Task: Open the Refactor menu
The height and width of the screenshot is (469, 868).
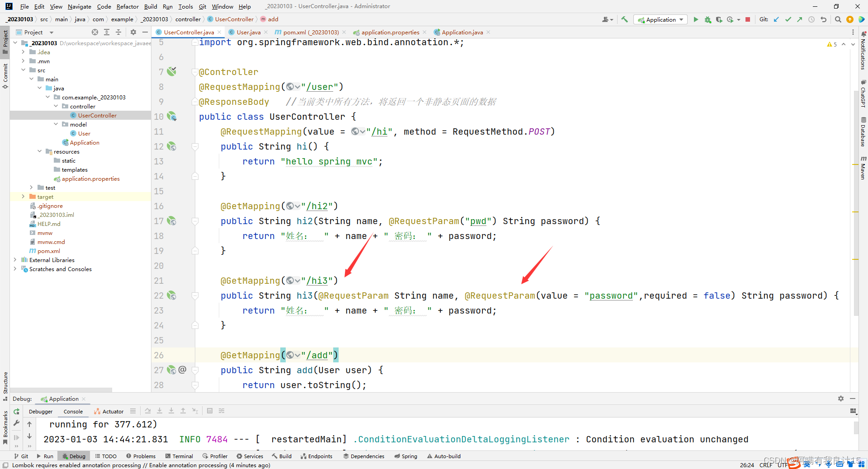Action: pyautogui.click(x=127, y=6)
